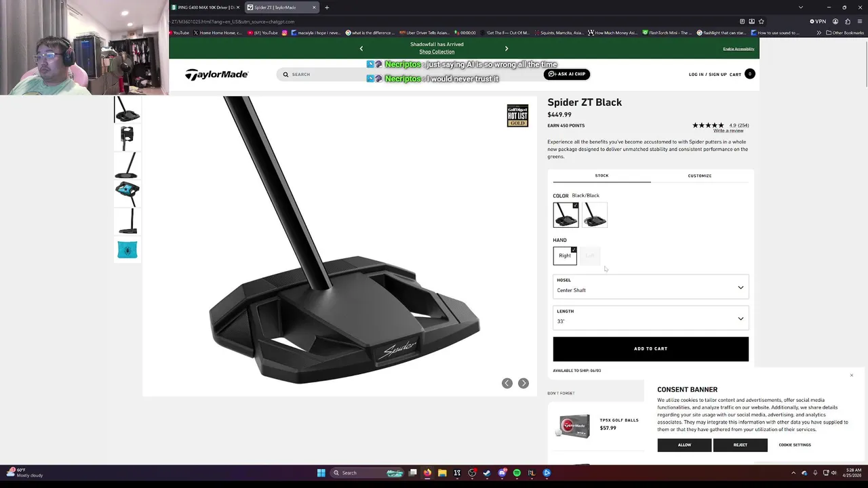The width and height of the screenshot is (868, 488).
Task: Click the TP5X Golf Balls product image
Action: [574, 426]
